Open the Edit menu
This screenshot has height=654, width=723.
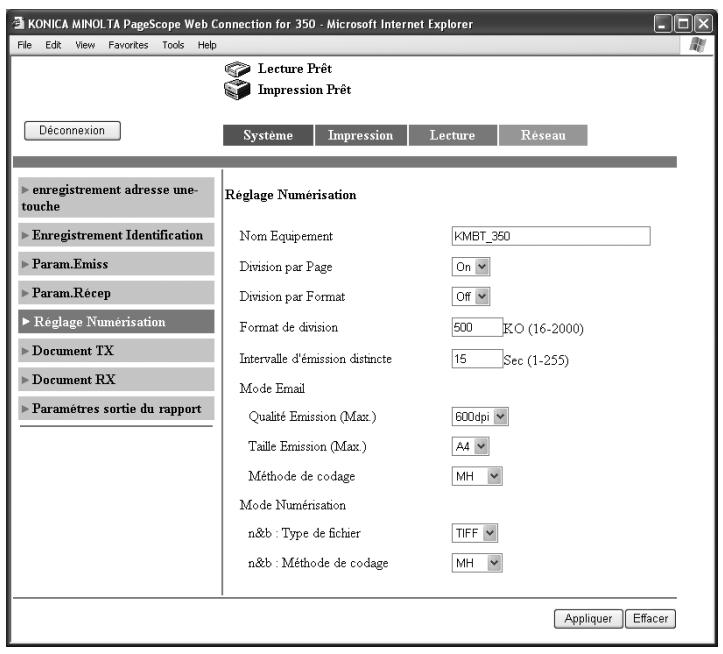[x=53, y=45]
